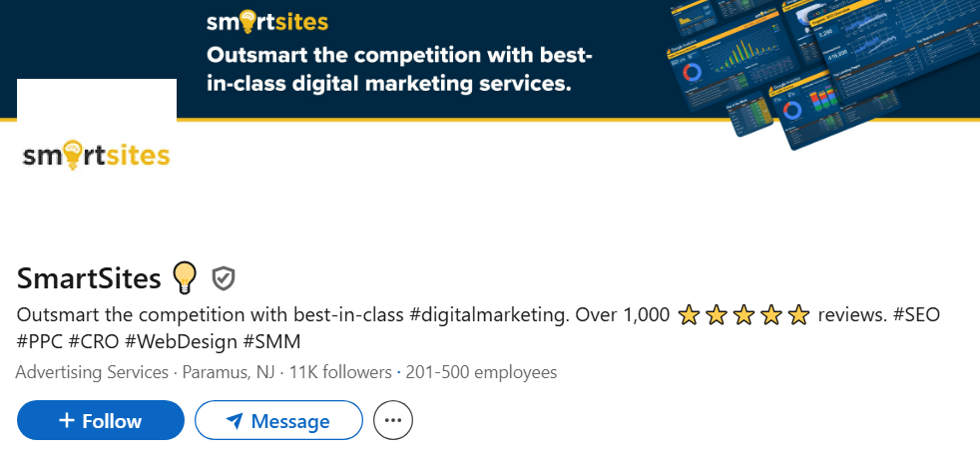Click the first star in the tagline
This screenshot has width=980, height=466.
tap(688, 316)
